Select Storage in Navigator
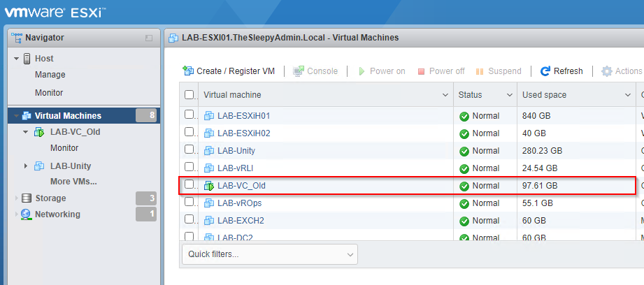This screenshot has width=644, height=285. [x=50, y=198]
